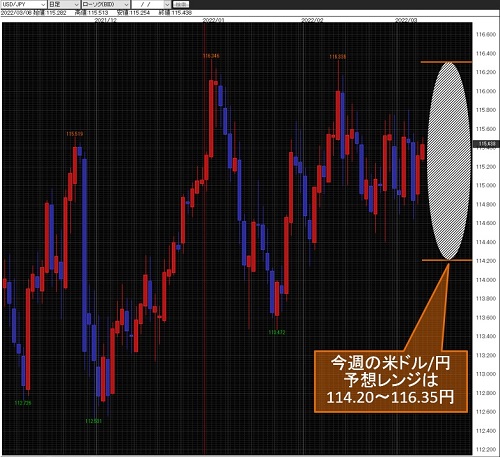
Task: Click the 112.531 low price label
Action: 94,421
